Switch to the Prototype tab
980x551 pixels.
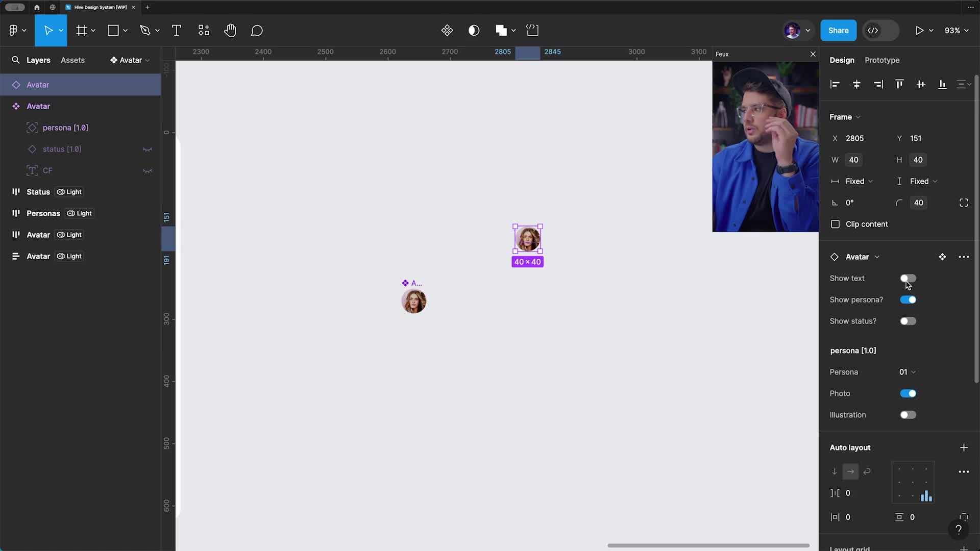(x=882, y=60)
